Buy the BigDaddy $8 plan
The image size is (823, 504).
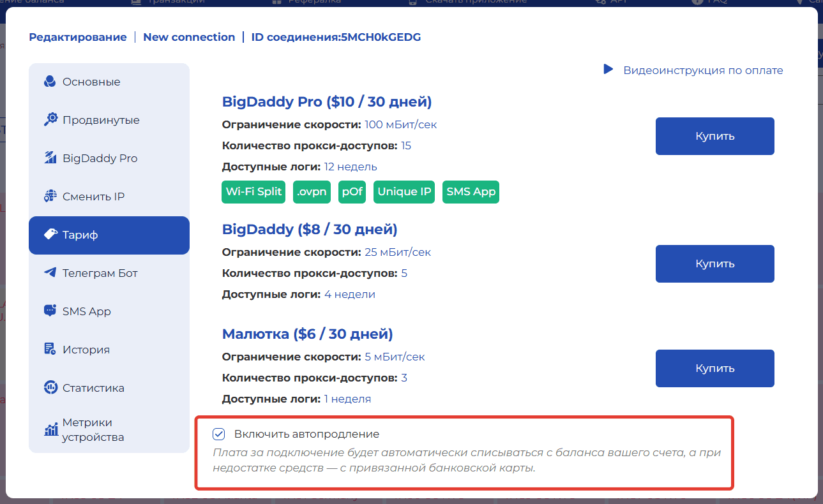[715, 263]
